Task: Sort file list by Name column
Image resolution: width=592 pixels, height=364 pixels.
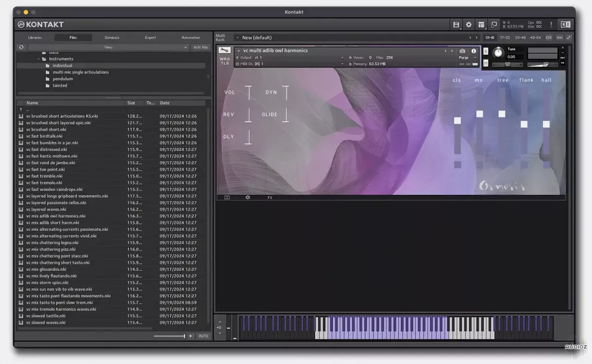Action: tap(75, 103)
